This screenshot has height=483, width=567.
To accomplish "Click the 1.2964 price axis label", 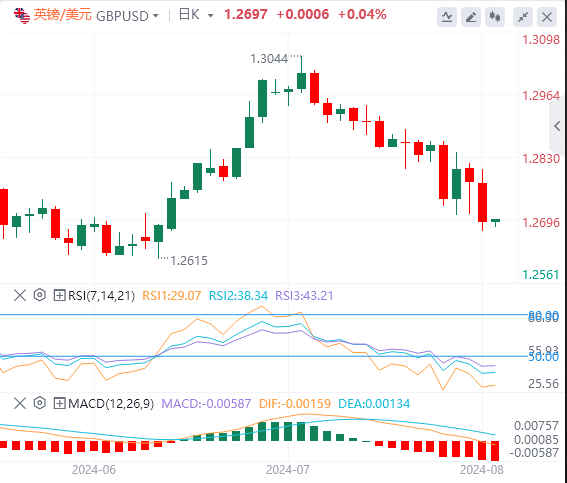I will pos(541,96).
